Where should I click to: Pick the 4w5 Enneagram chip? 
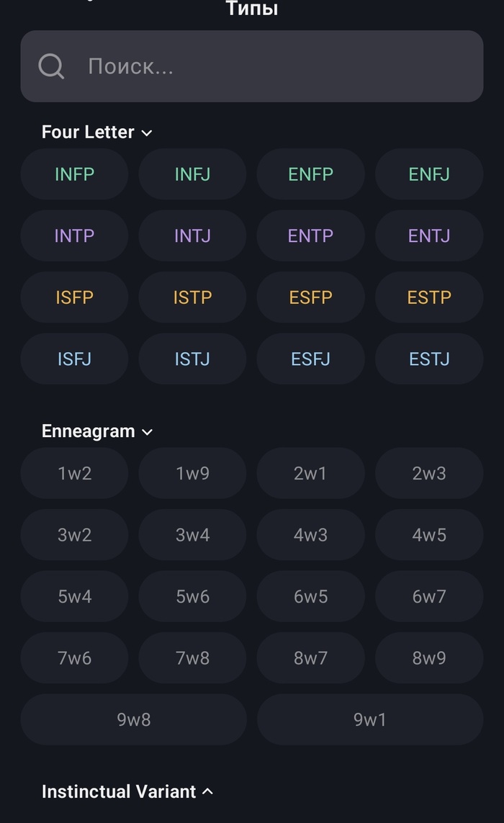[x=429, y=535]
